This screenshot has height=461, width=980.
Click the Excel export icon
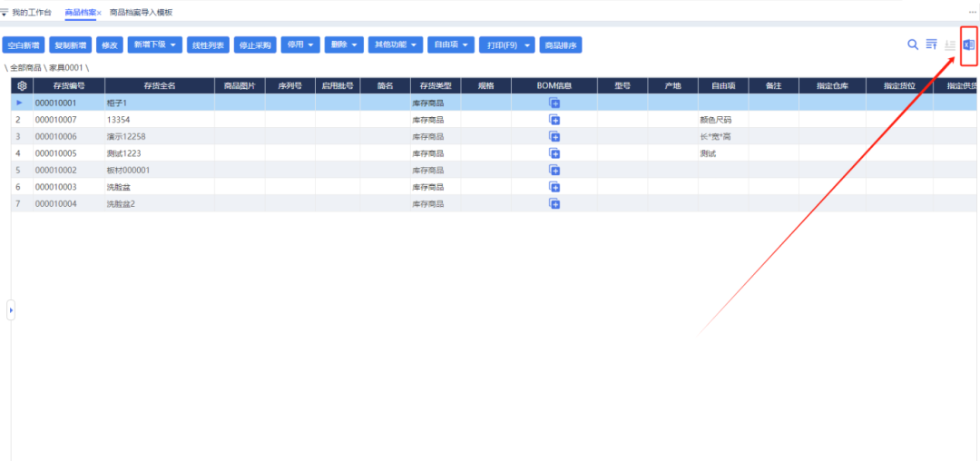point(968,44)
